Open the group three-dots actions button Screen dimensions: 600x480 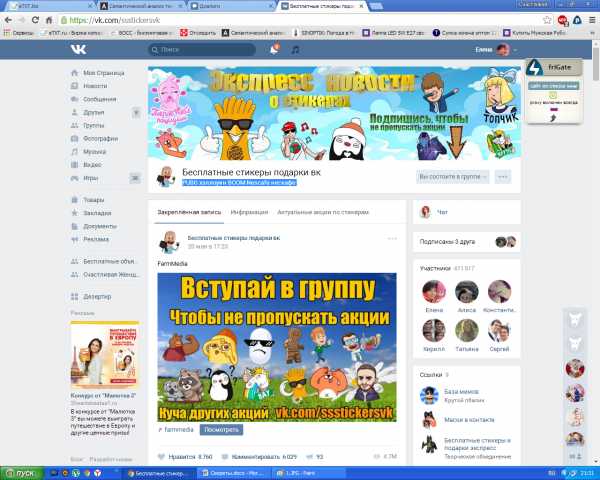click(503, 177)
